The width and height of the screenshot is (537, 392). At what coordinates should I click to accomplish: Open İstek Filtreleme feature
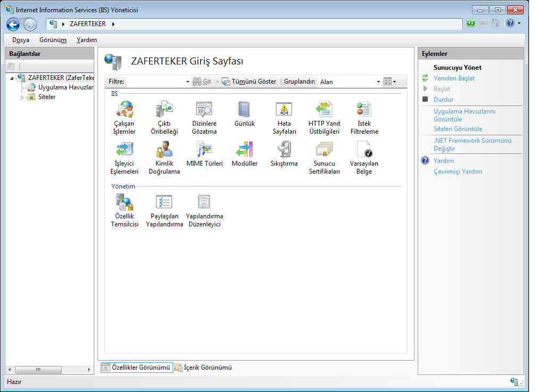pos(364,118)
